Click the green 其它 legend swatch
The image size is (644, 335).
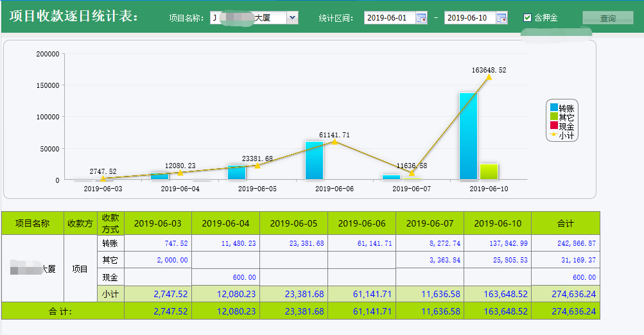553,117
